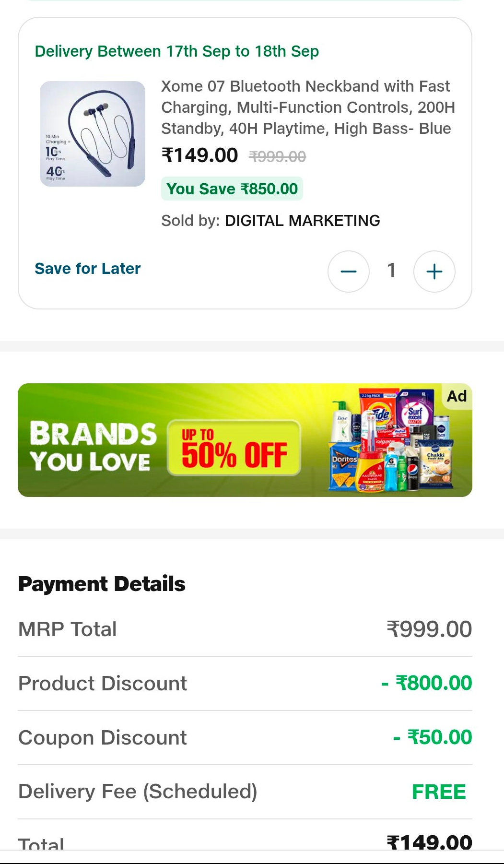Screen dimensions: 504x864
Task: Tap the quantity number 1
Action: click(x=391, y=271)
